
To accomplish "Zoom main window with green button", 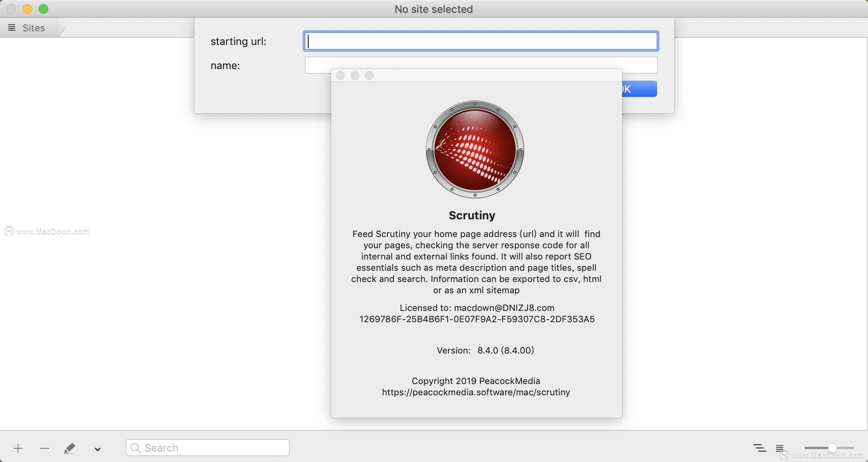I will (x=43, y=9).
